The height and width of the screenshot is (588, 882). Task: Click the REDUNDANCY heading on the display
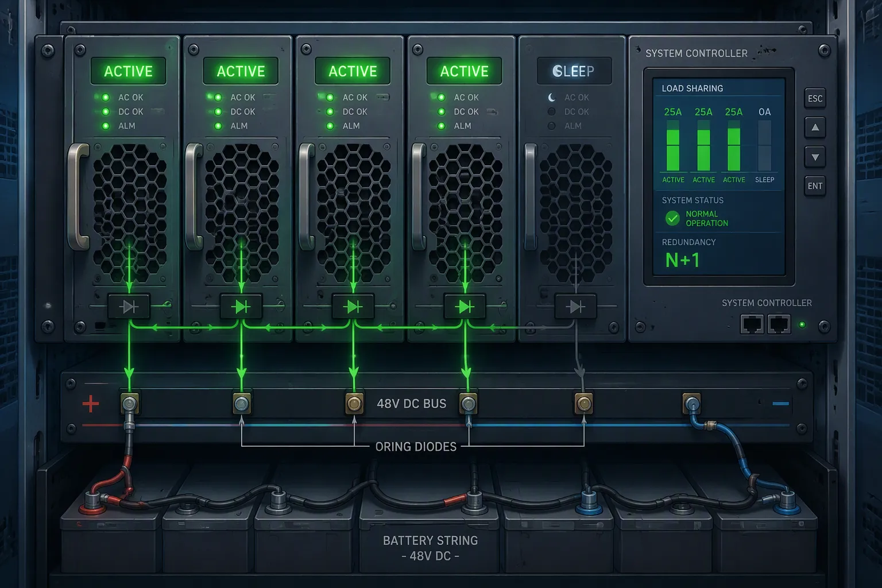pyautogui.click(x=688, y=242)
